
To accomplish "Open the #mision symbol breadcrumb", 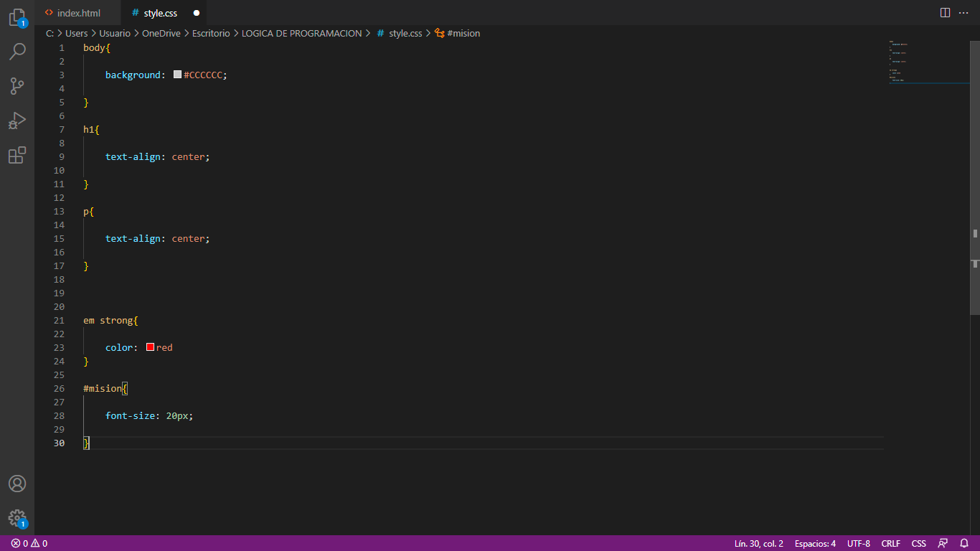I will [x=463, y=33].
